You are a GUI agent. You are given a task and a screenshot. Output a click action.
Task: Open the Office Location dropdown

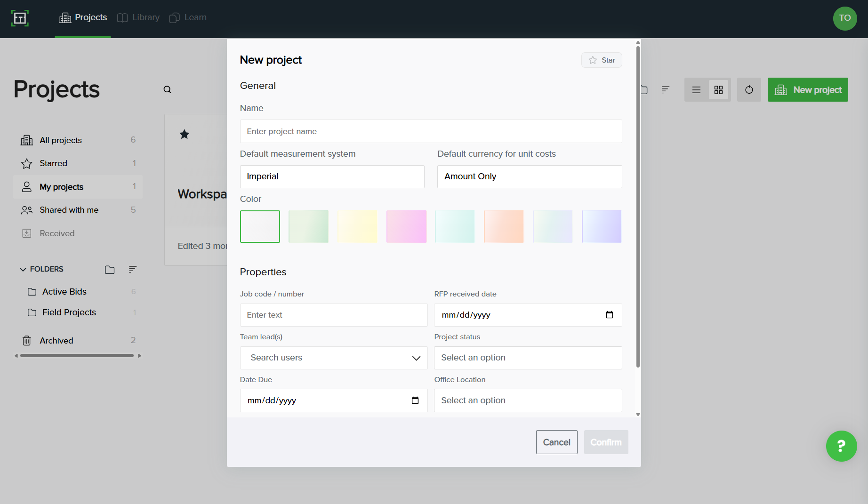tap(528, 400)
